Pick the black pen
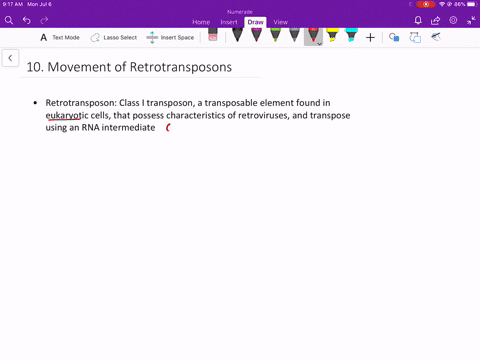The width and height of the screenshot is (480, 360). click(237, 35)
